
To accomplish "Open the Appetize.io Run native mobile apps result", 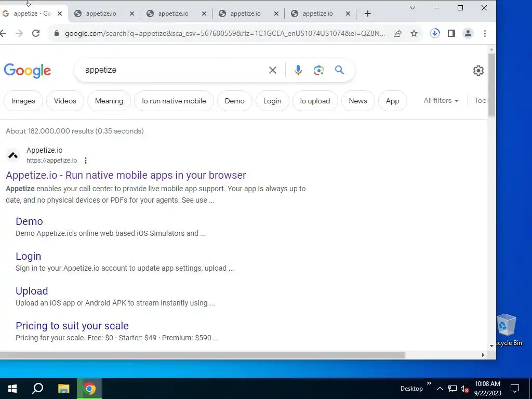I will [x=126, y=175].
